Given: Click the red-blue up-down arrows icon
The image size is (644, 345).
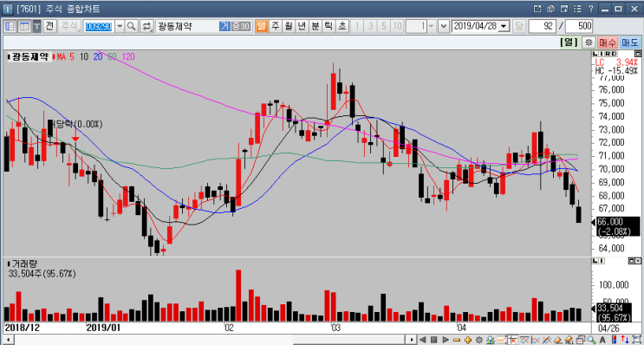Looking at the screenshot, I should click(x=625, y=340).
